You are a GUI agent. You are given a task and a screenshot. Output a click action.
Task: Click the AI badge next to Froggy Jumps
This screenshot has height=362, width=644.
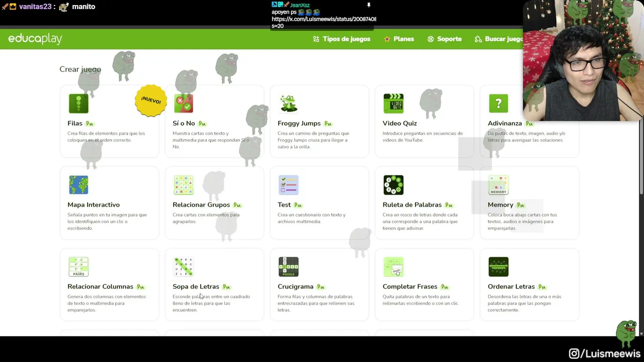[328, 124]
